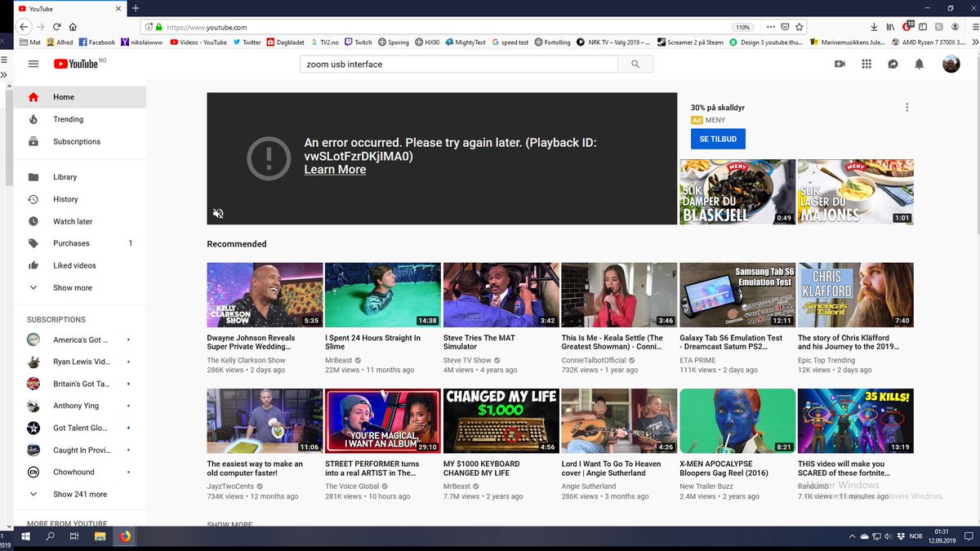Viewport: 980px width, 551px height.
Task: Open the create video camera icon
Action: (840, 64)
